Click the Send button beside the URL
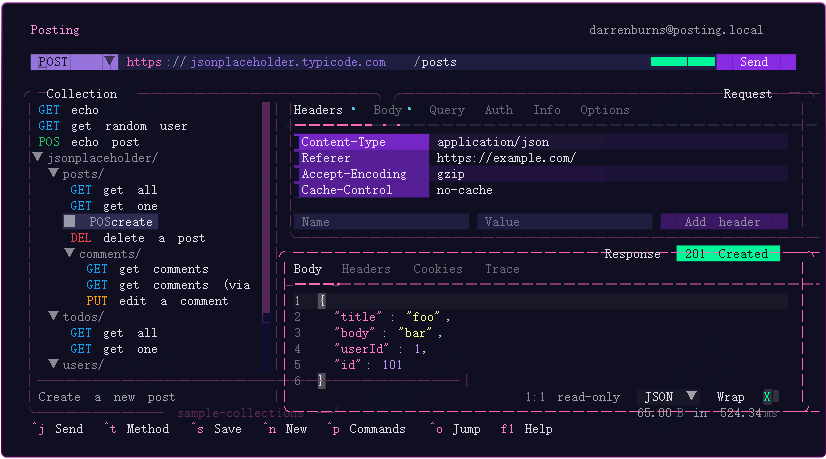826x459 pixels. coord(755,62)
